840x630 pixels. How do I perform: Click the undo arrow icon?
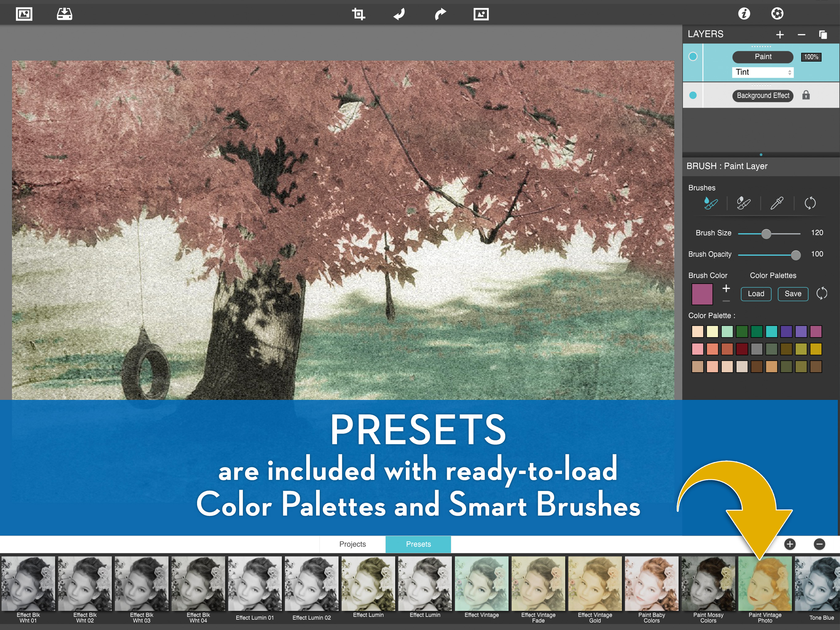[399, 14]
